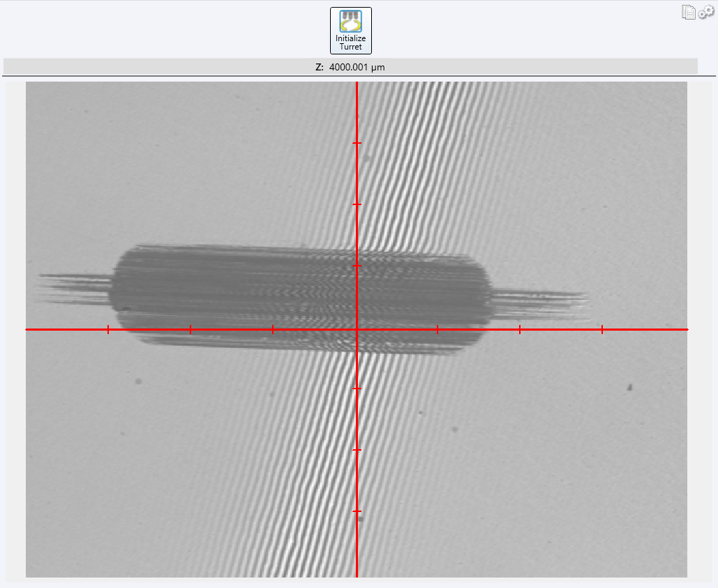This screenshot has height=588, width=718.
Task: Click the topmost tick on the vertical crosshair
Action: [357, 143]
